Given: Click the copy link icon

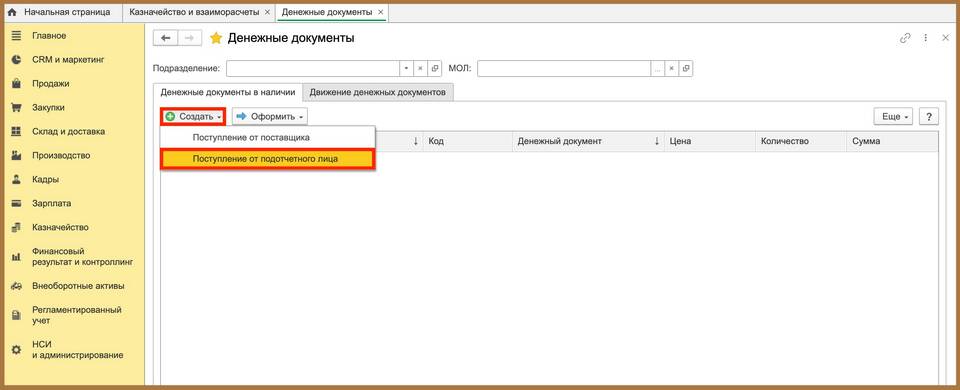Looking at the screenshot, I should tap(905, 38).
